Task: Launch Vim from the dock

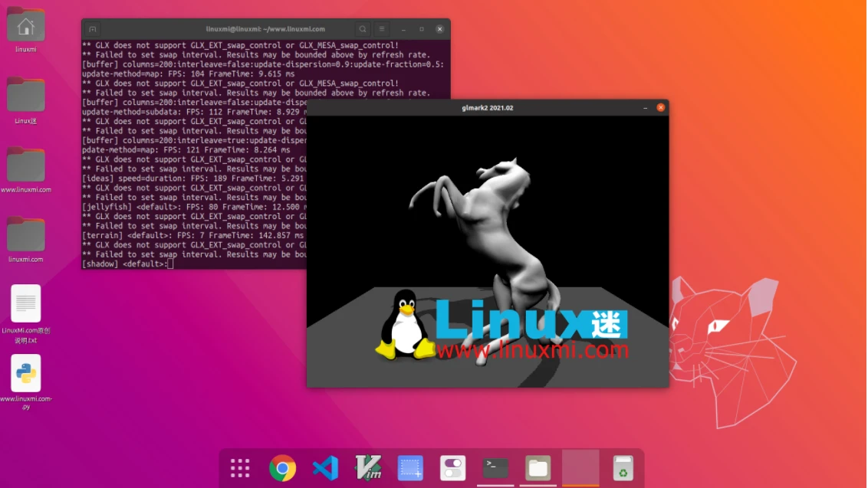Action: 367,468
